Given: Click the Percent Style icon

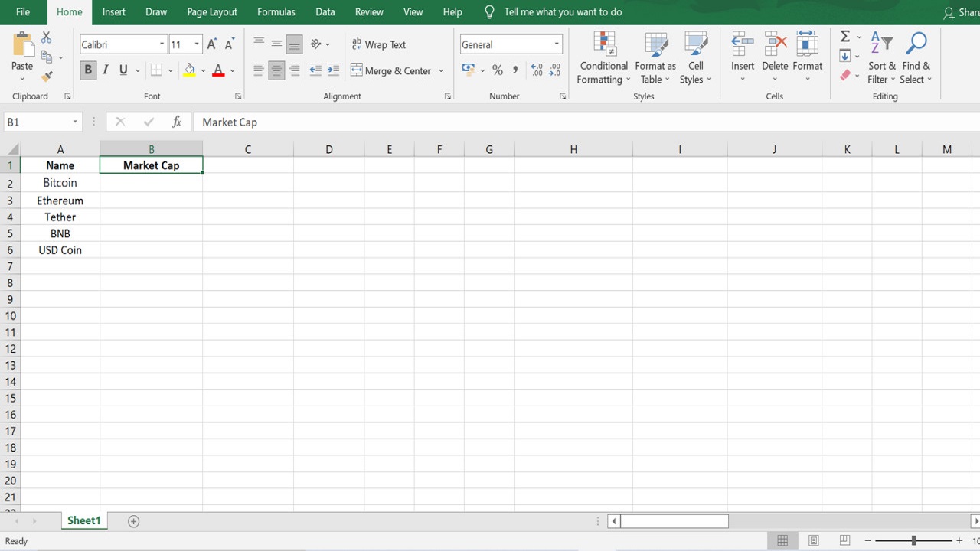Looking at the screenshot, I should click(x=498, y=70).
